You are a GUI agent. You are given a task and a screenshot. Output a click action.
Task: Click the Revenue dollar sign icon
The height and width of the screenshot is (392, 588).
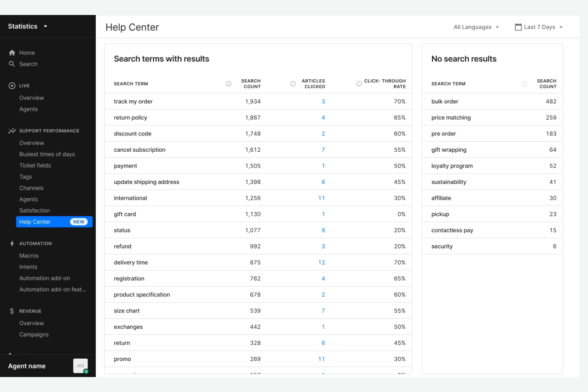12,311
